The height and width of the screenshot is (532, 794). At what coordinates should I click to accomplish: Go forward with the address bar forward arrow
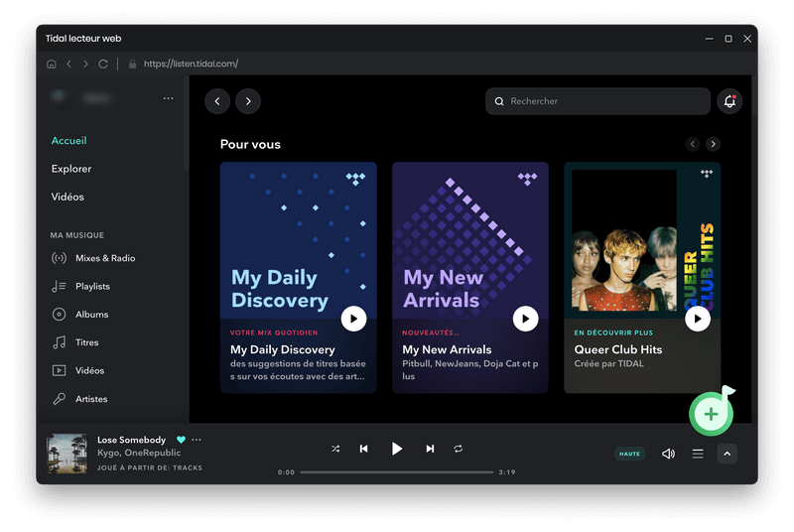[x=85, y=64]
